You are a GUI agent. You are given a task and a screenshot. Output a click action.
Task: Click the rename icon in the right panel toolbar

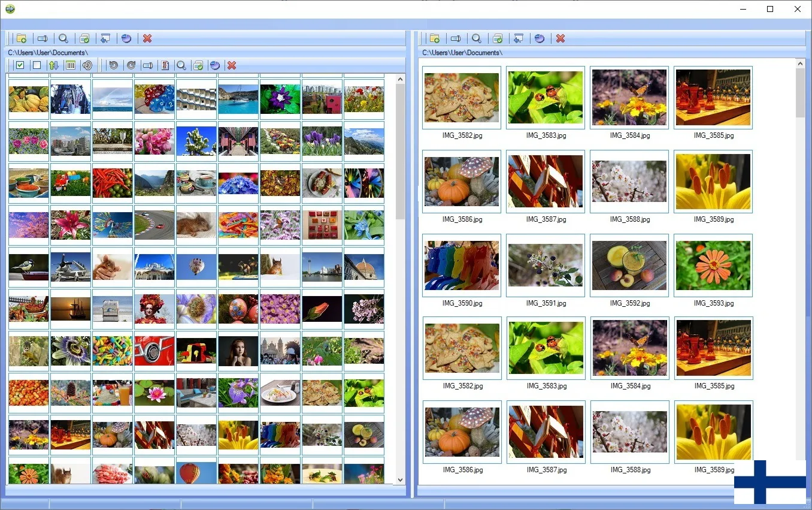(456, 38)
